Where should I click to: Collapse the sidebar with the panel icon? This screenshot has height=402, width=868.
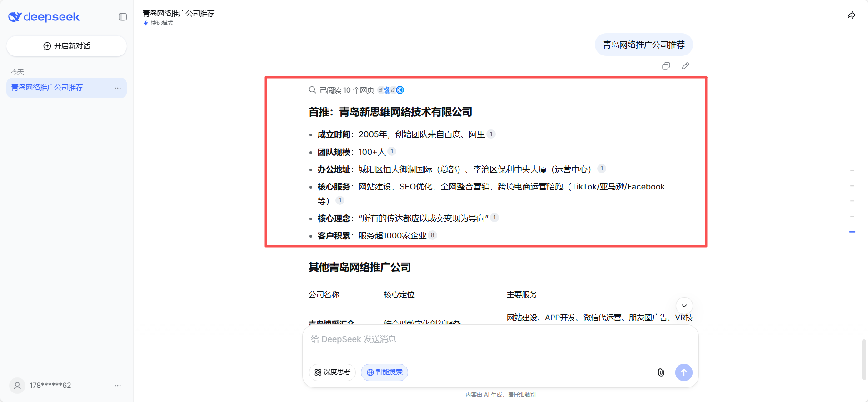coord(123,17)
